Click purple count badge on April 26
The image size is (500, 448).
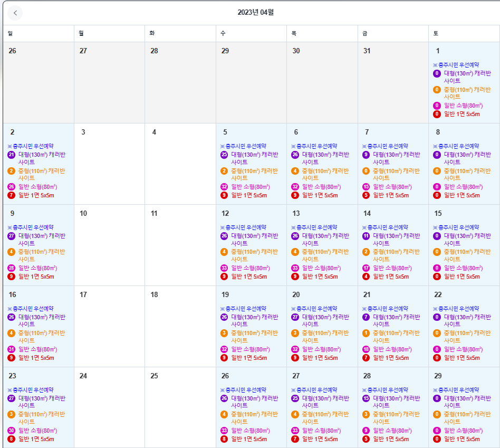(x=224, y=398)
